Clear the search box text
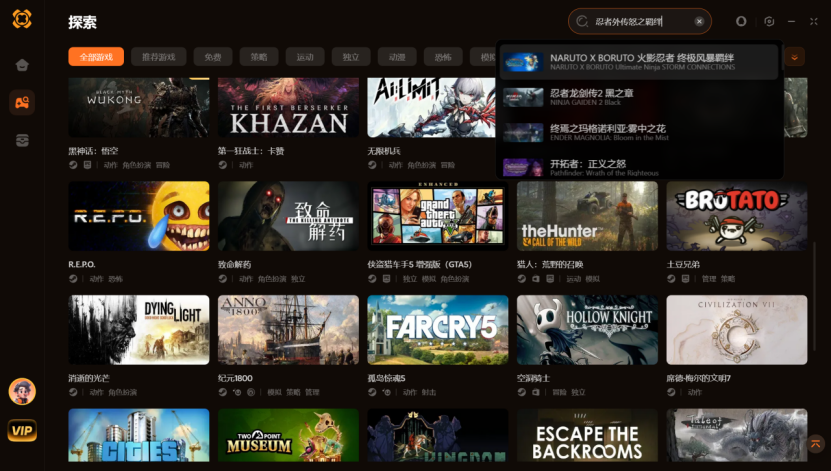The width and height of the screenshot is (831, 471). point(699,21)
